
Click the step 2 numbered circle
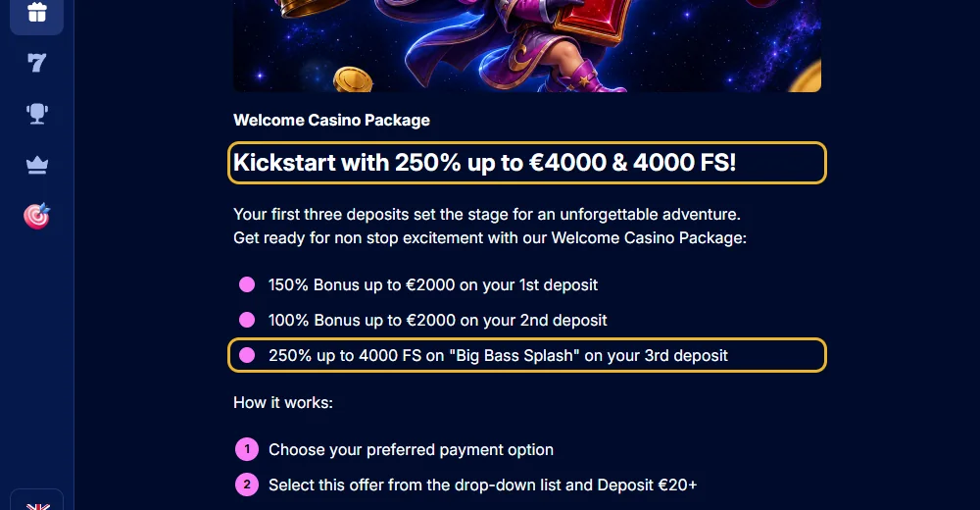247,484
